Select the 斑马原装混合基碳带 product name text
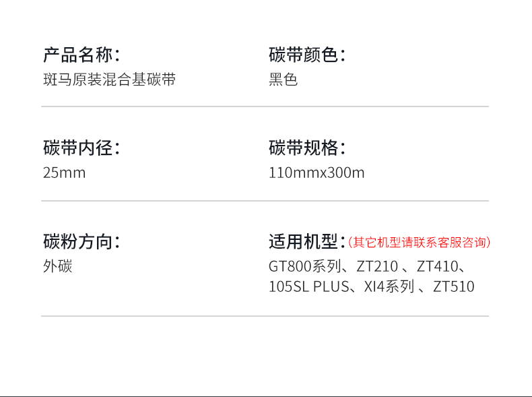The width and height of the screenshot is (532, 397). pos(109,80)
